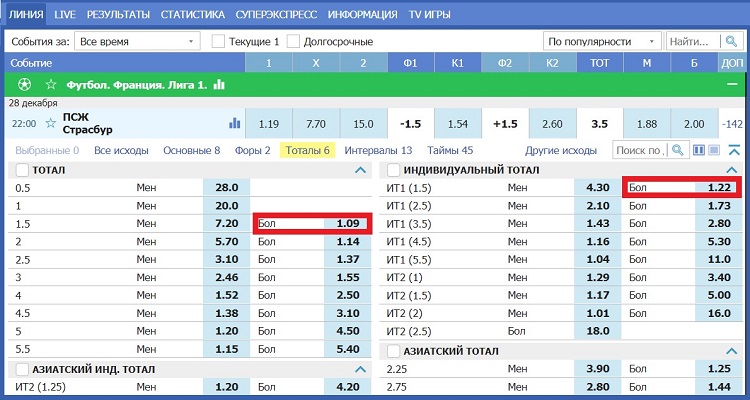
Task: Open match statistics bar chart for ПСЖ
Action: [235, 123]
